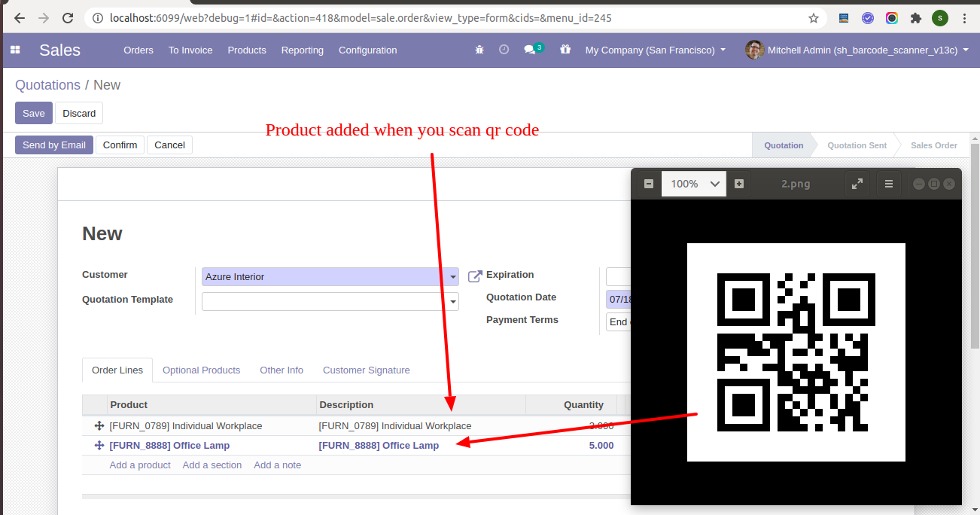The height and width of the screenshot is (515, 980).
Task: Click the gift icon in navbar
Action: [x=565, y=50]
